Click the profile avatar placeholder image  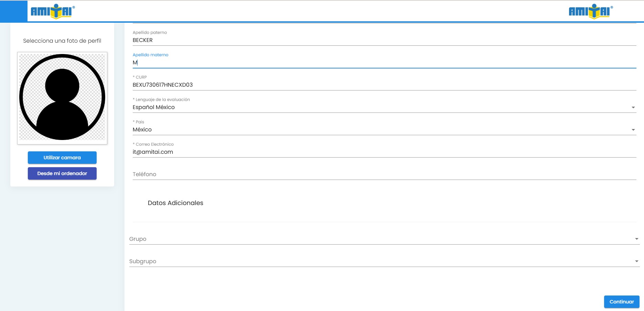pyautogui.click(x=62, y=97)
